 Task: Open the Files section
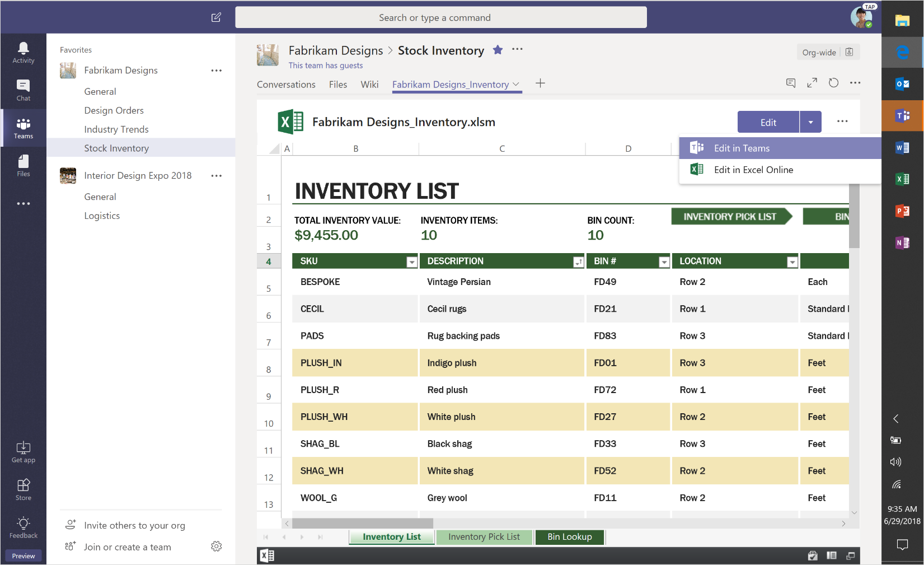[24, 166]
